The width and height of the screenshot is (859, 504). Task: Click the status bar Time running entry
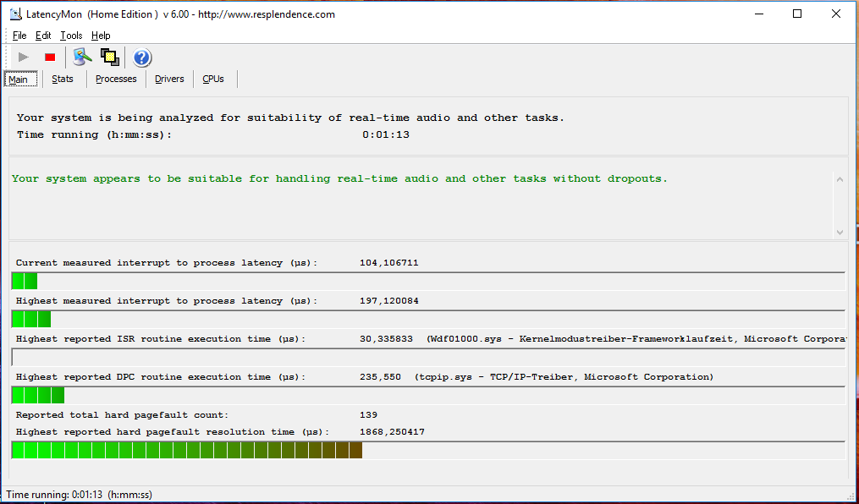79,495
